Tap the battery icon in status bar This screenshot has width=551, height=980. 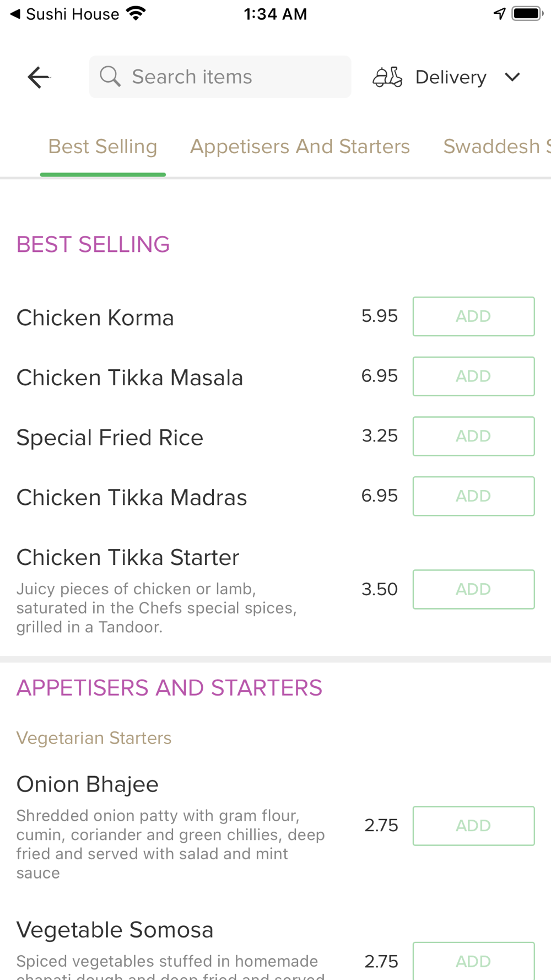tap(527, 14)
